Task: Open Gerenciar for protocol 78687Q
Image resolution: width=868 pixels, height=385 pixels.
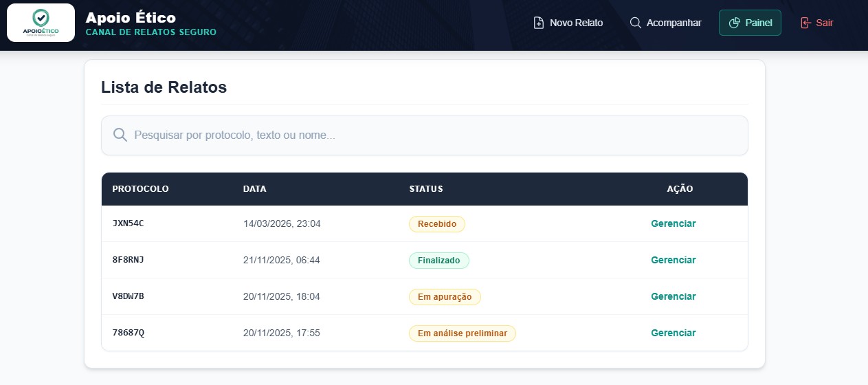Action: [673, 333]
